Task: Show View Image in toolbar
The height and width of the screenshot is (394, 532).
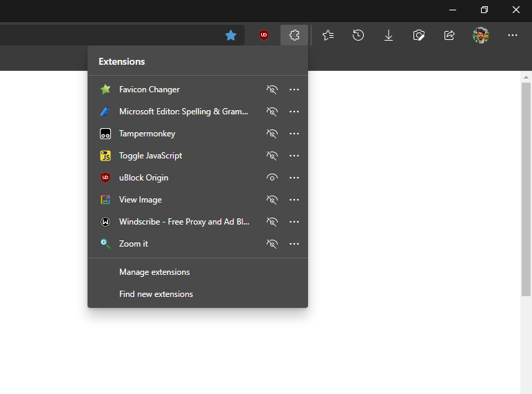Action: coord(272,200)
